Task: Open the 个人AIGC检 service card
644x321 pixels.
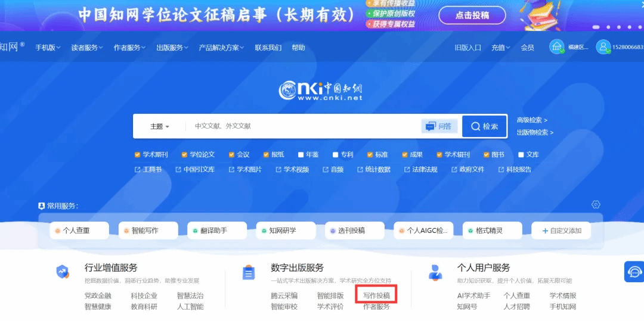Action: [423, 230]
